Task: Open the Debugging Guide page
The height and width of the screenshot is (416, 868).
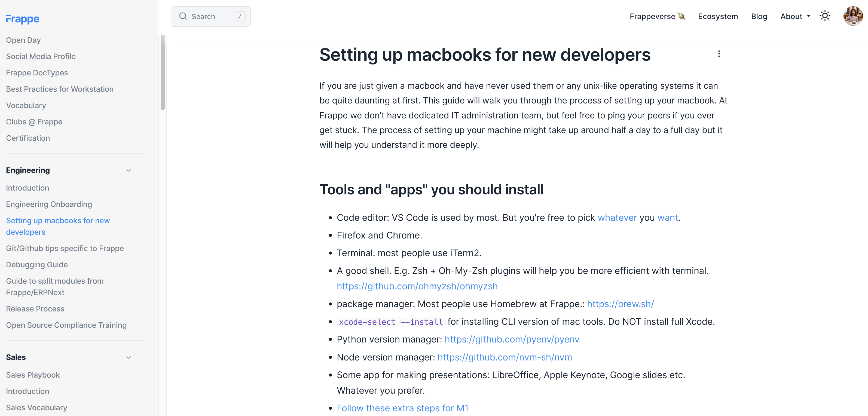Action: pos(37,265)
